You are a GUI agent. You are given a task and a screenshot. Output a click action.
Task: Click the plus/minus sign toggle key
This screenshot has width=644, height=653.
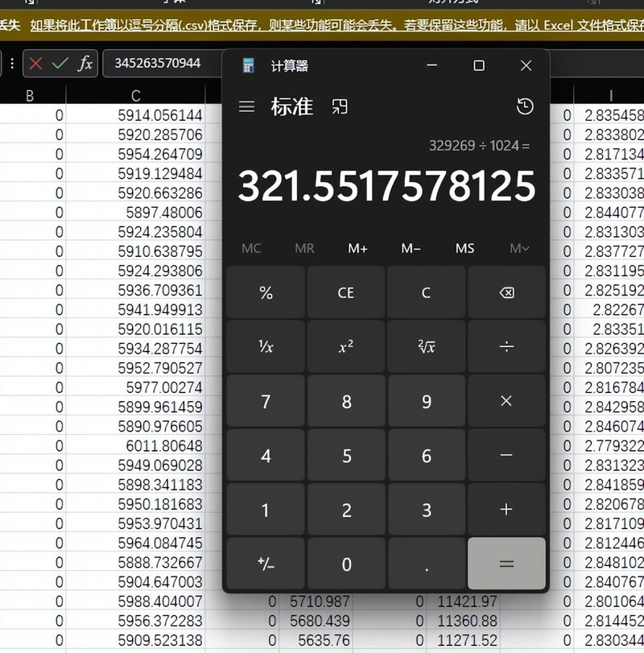(x=266, y=564)
